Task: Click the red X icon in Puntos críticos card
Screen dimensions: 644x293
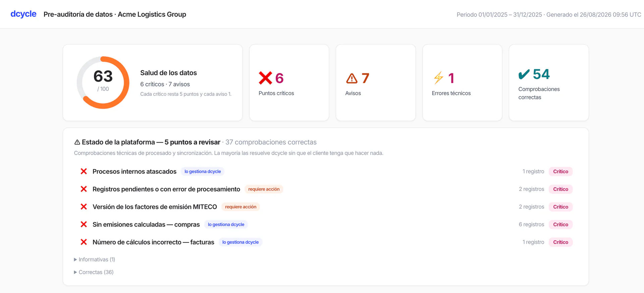Action: pyautogui.click(x=265, y=78)
